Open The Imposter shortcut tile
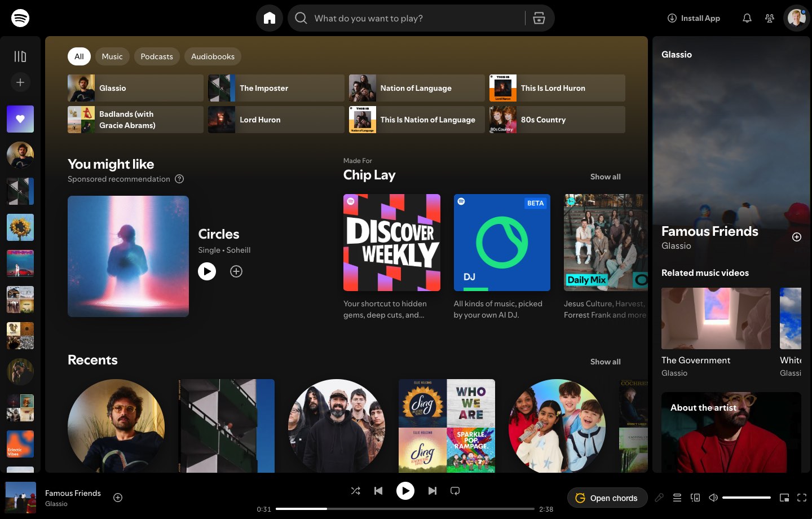 pyautogui.click(x=276, y=88)
